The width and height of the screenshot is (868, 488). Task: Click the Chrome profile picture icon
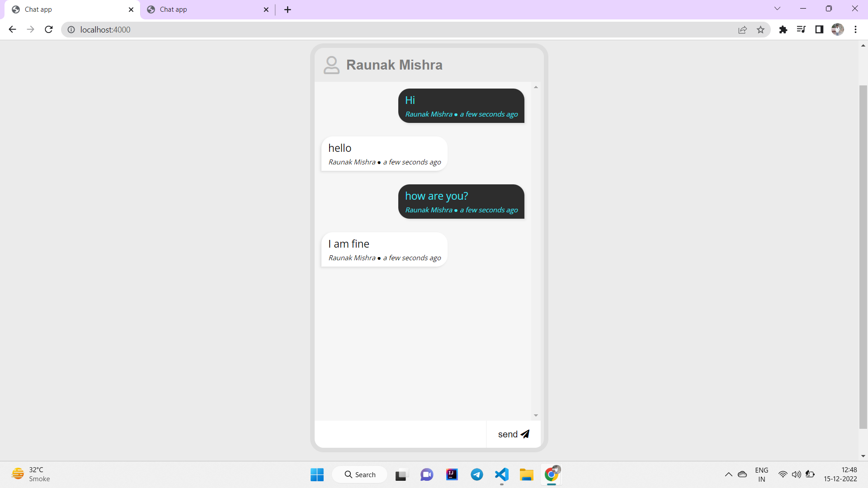tap(838, 29)
